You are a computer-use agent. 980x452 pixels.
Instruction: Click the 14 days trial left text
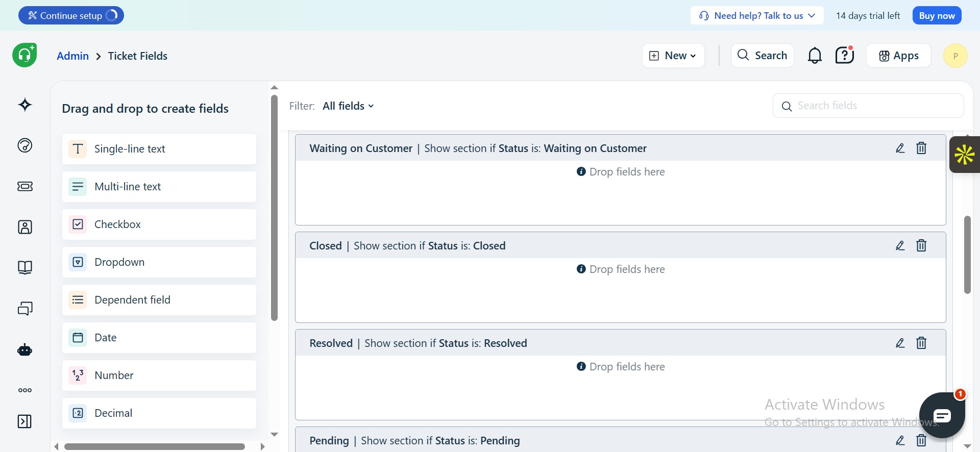(868, 15)
